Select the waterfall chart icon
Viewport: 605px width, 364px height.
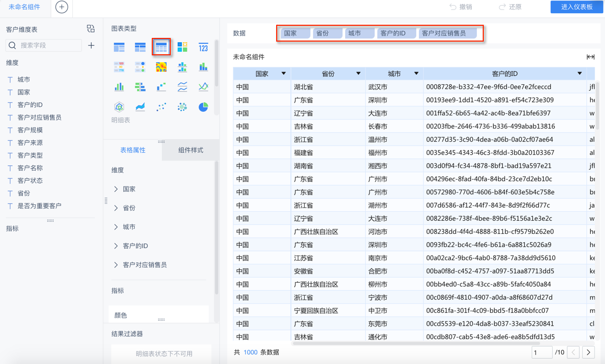click(161, 87)
